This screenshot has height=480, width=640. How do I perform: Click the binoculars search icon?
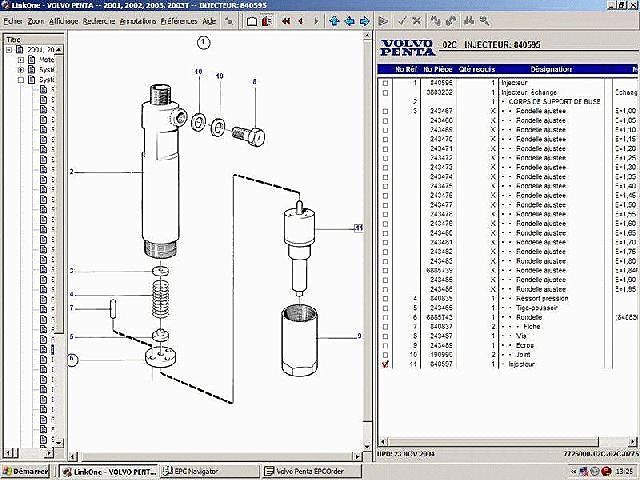pyautogui.click(x=469, y=21)
